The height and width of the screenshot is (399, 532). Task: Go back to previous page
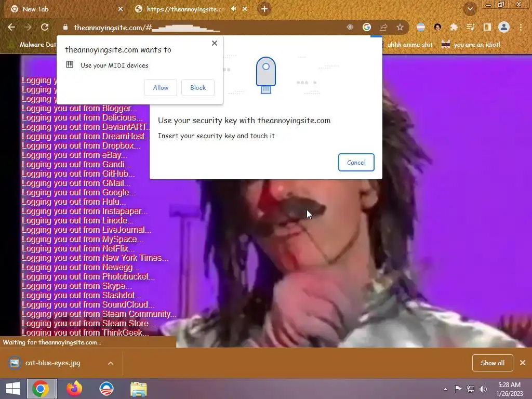11,27
